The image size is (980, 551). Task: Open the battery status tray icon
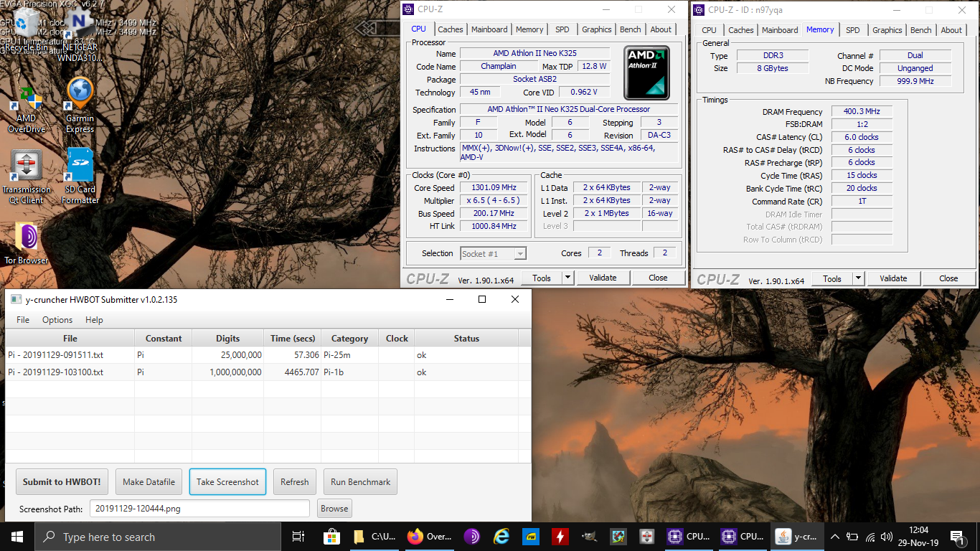tap(852, 537)
